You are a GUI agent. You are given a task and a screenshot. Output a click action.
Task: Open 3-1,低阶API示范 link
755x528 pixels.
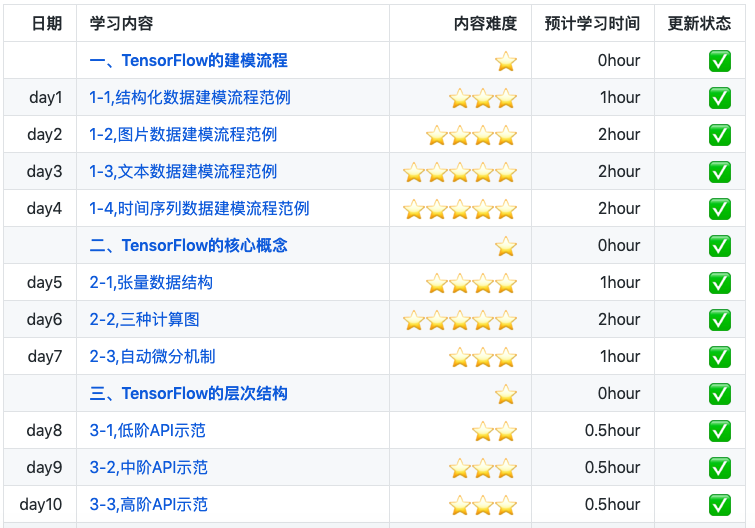tap(147, 431)
